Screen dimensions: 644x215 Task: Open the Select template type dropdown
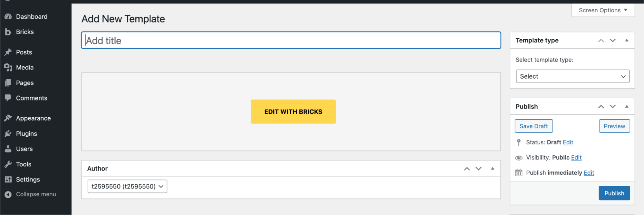pos(572,76)
